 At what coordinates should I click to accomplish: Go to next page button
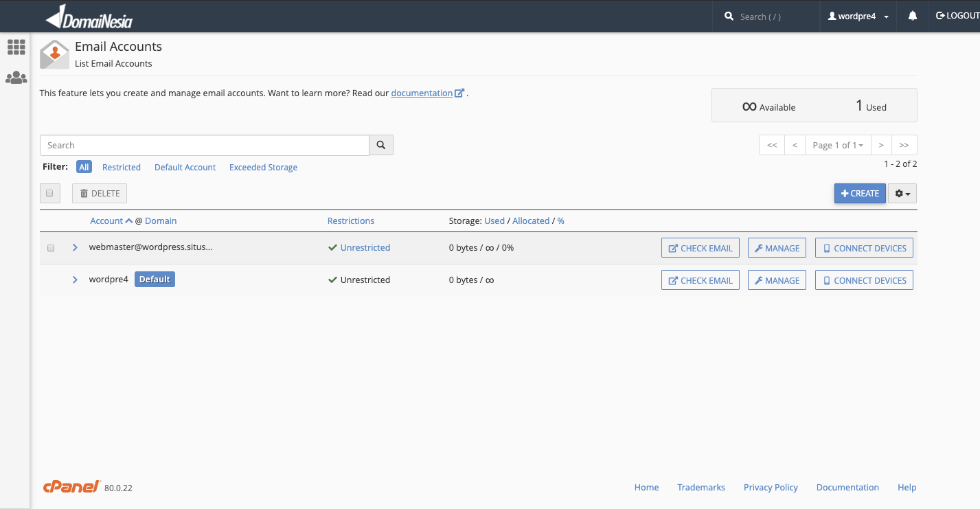coord(881,145)
